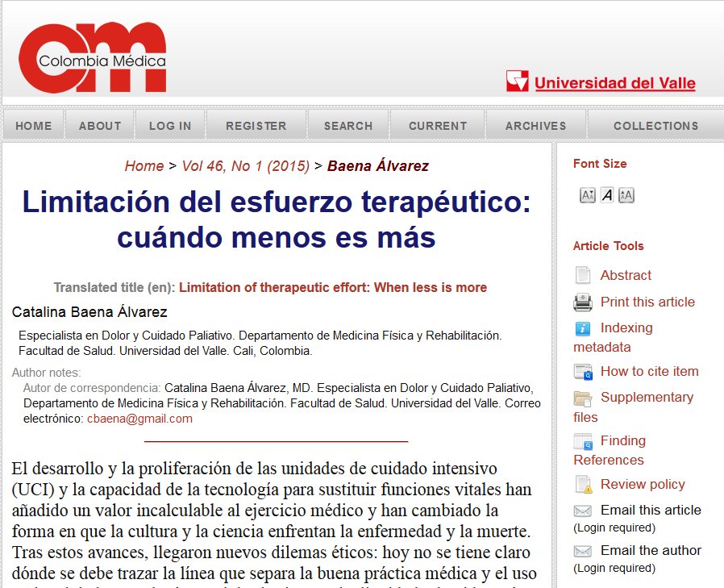
Task: Click the printer icon to print this article
Action: (x=583, y=302)
